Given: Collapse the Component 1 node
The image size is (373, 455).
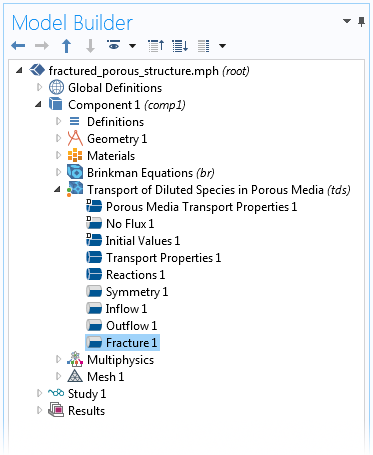Looking at the screenshot, I should coord(38,104).
